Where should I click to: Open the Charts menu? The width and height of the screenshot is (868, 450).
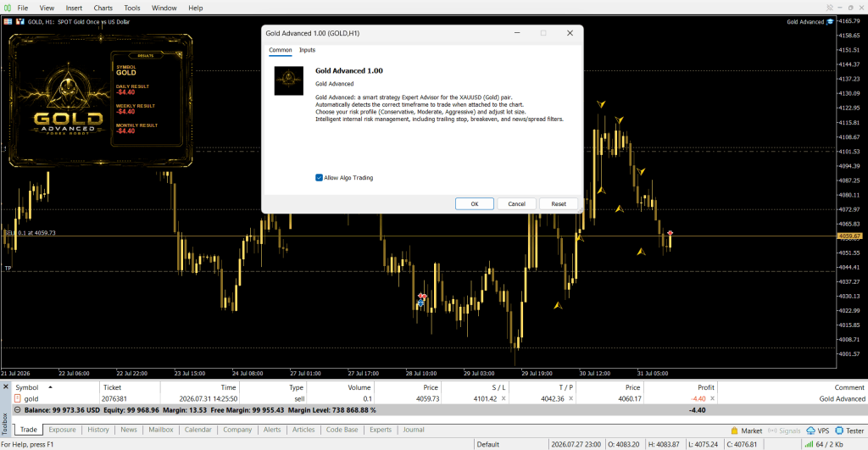(103, 8)
